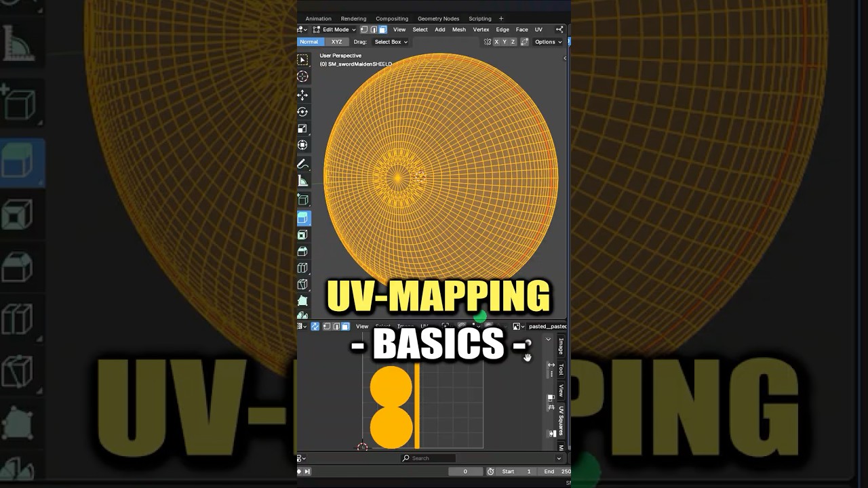Select the Measure tool
This screenshot has height=488, width=868.
tap(303, 181)
